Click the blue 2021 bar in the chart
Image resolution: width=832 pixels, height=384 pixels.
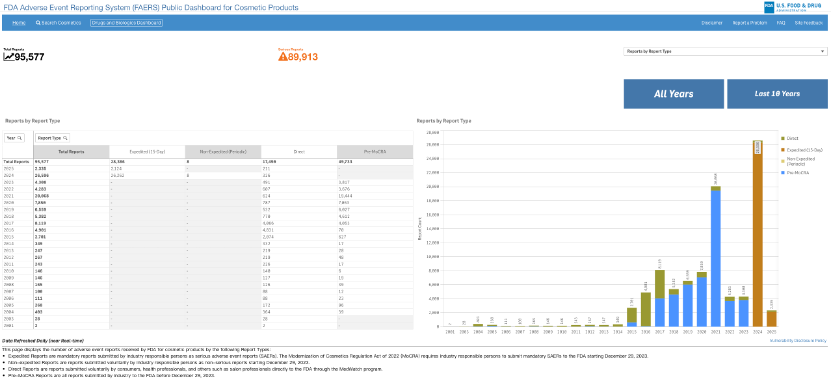tap(715, 258)
